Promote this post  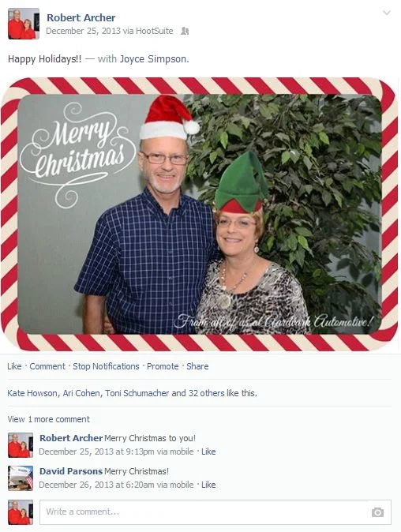coord(163,366)
